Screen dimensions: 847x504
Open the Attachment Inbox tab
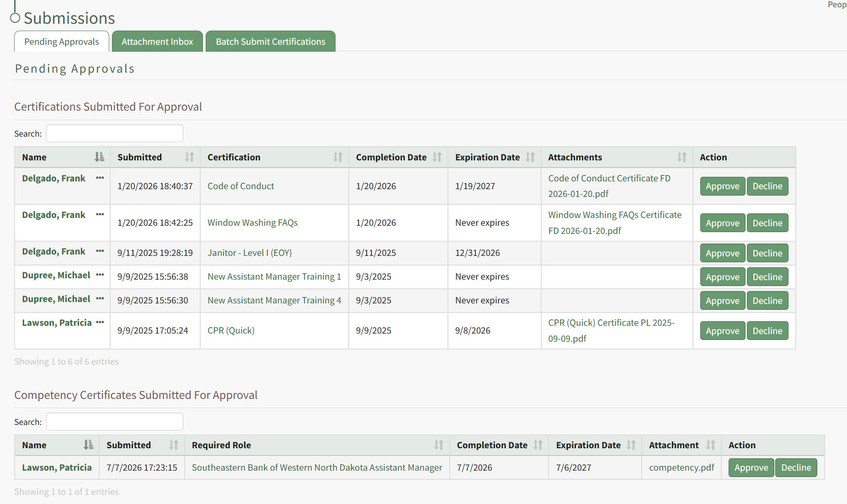pyautogui.click(x=157, y=42)
